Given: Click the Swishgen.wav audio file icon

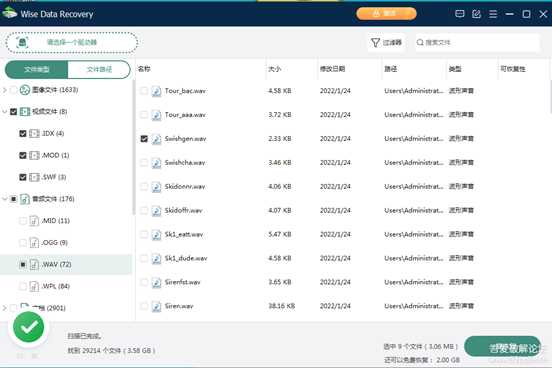Looking at the screenshot, I should pyautogui.click(x=156, y=139).
